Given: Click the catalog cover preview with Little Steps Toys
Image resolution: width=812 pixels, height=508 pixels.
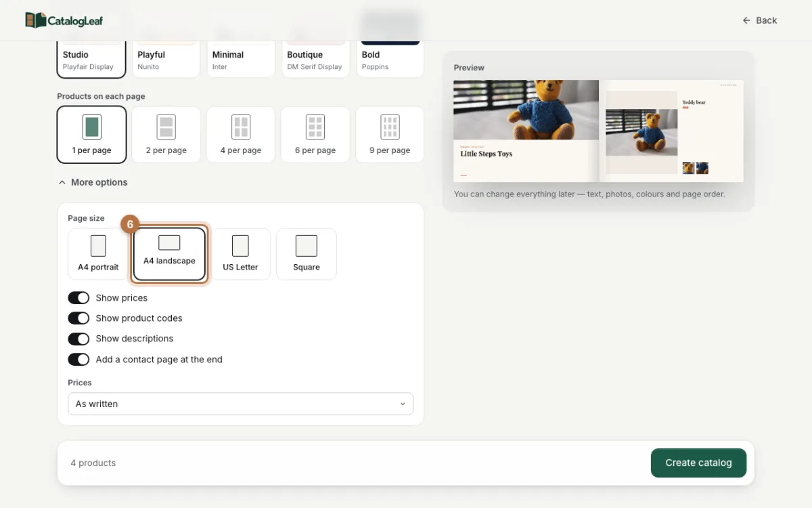Looking at the screenshot, I should [x=526, y=131].
